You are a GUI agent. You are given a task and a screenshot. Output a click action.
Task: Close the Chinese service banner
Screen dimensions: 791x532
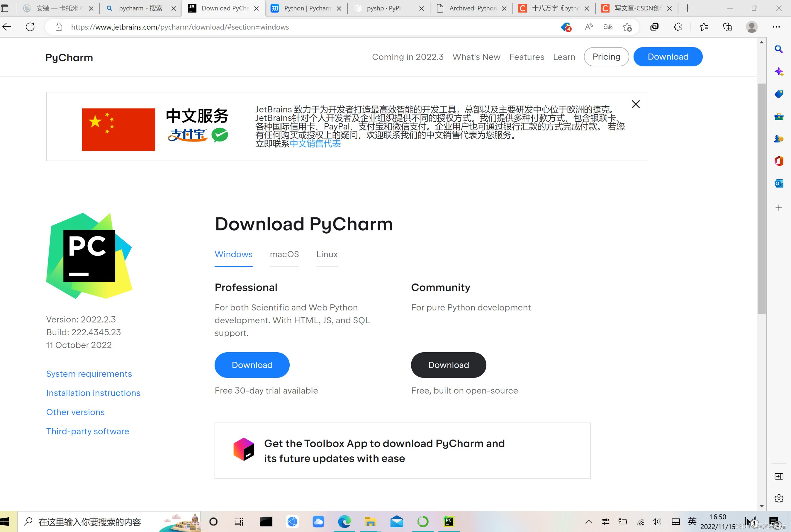[635, 104]
